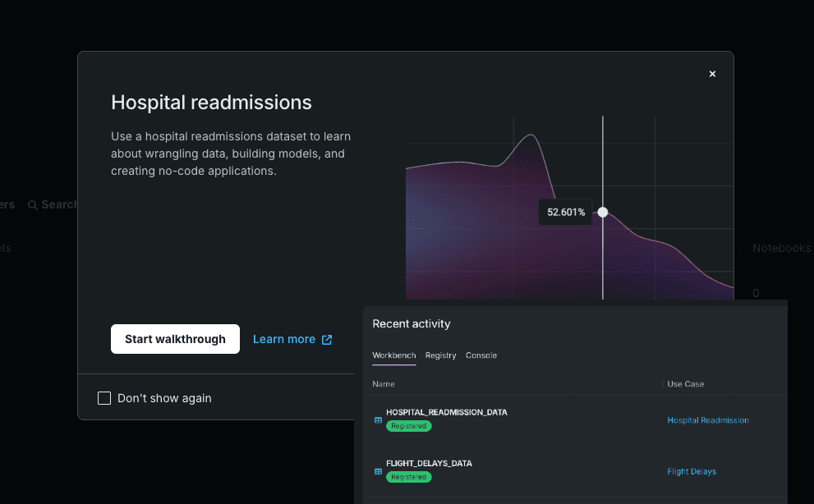Click the Registered badge under HOSPITAL_READMISSION_DATA
Image resolution: width=814 pixels, height=504 pixels.
408,426
